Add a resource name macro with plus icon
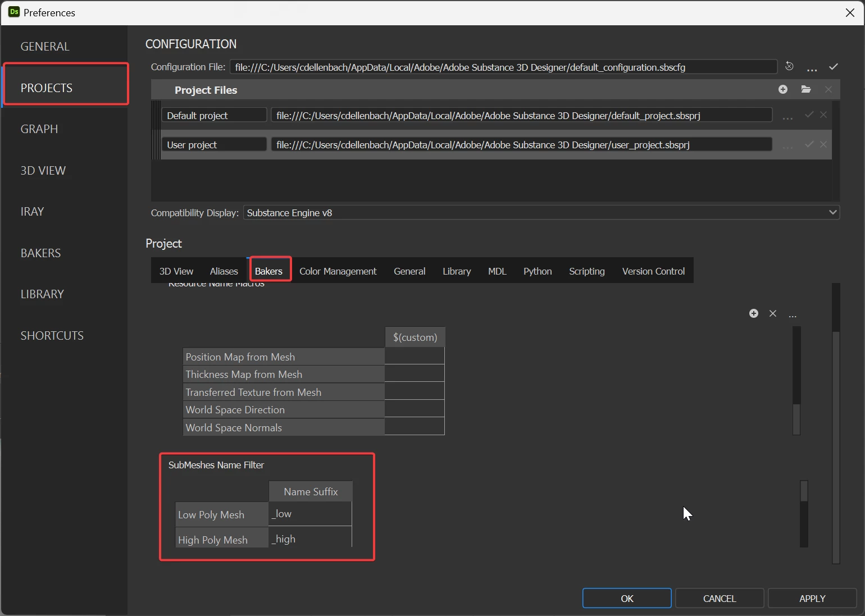Image resolution: width=865 pixels, height=616 pixels. [x=754, y=313]
